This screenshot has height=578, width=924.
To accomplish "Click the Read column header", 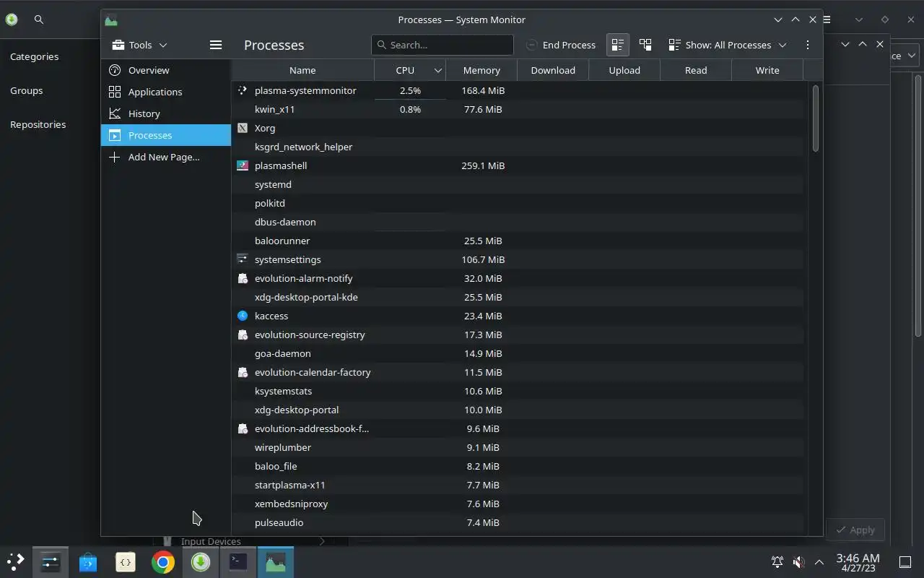I will (696, 70).
